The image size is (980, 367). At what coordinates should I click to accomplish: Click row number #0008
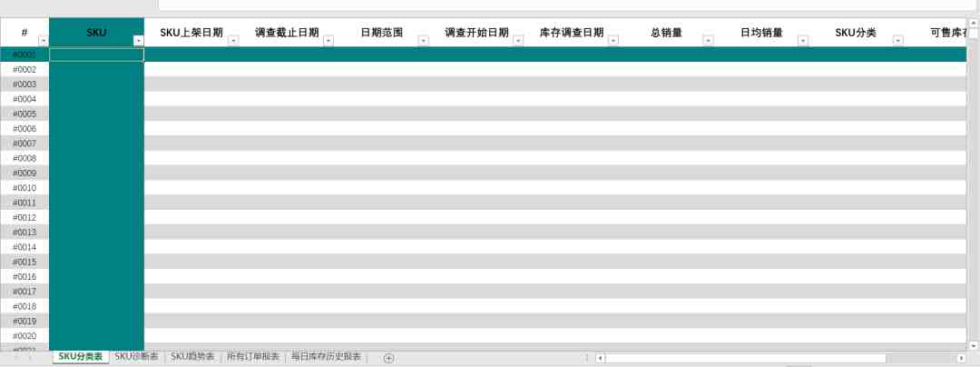[x=24, y=158]
